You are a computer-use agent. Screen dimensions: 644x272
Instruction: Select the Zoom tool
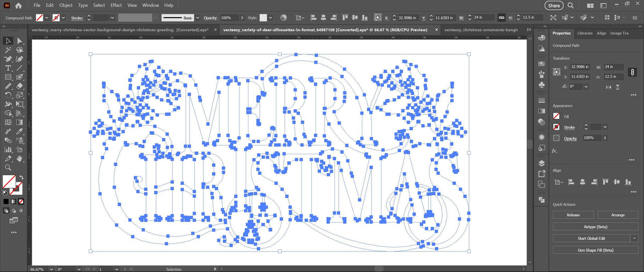[x=9, y=168]
